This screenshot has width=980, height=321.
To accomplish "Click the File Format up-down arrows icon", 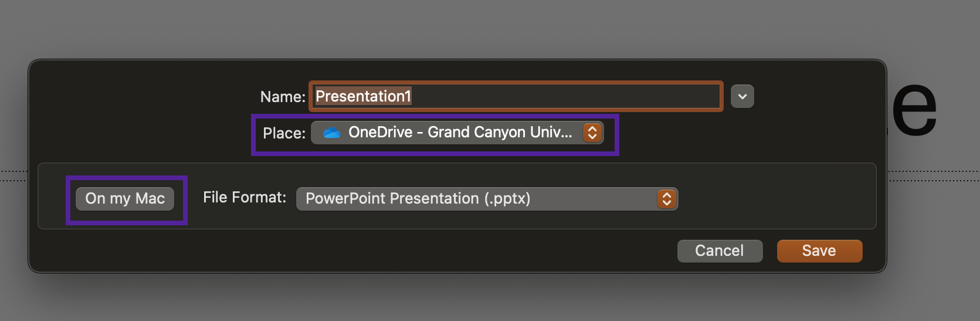I will tap(667, 199).
